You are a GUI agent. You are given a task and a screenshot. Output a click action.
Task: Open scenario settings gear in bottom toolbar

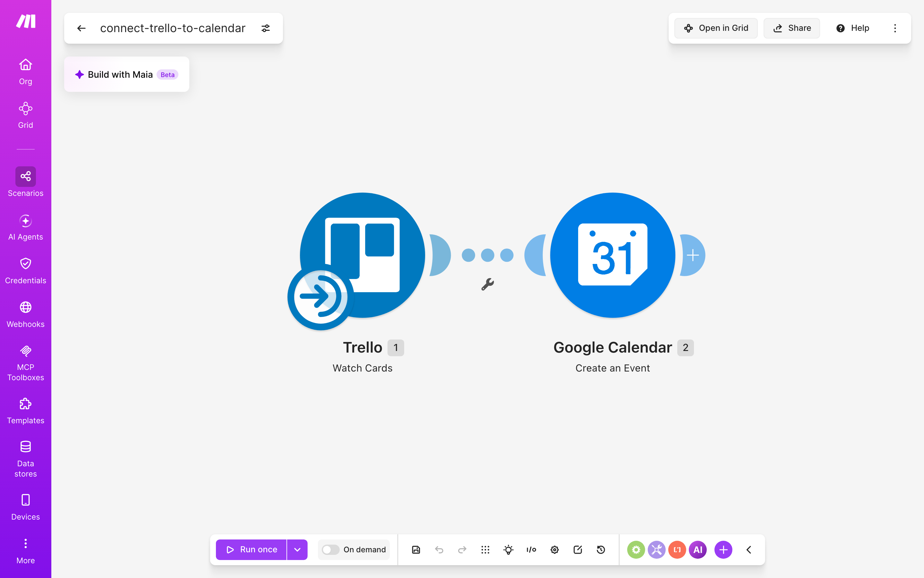coord(555,550)
